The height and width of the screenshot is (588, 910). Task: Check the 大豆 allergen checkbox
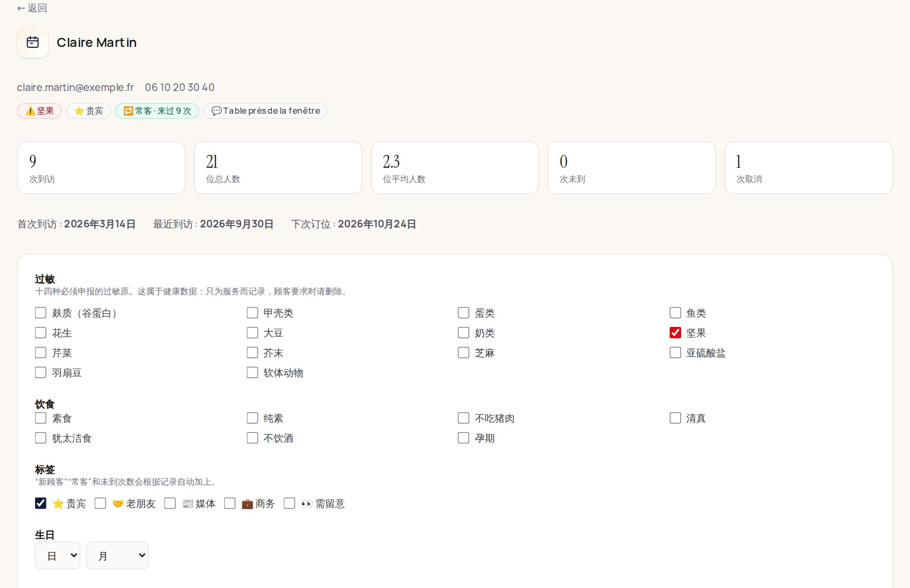coord(252,333)
